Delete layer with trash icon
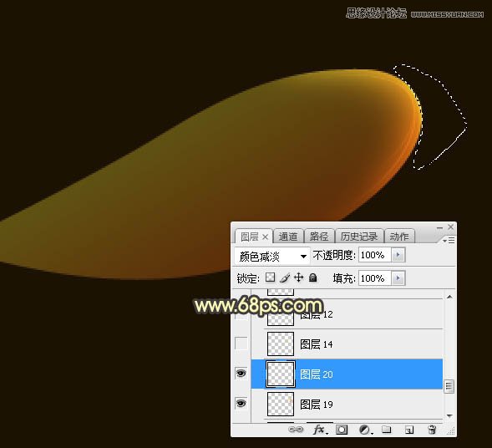Viewport: 492px width, 448px height. coord(432,430)
